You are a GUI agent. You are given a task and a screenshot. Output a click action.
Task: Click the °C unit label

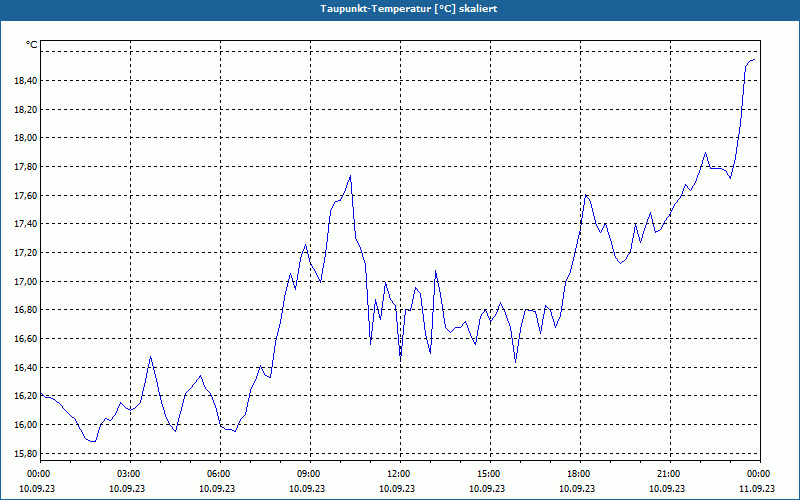(x=32, y=45)
